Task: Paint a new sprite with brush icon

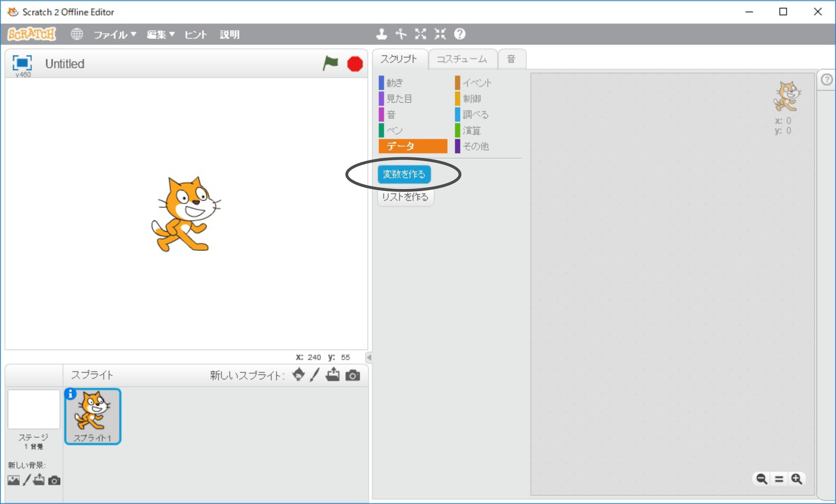Action: pos(314,375)
